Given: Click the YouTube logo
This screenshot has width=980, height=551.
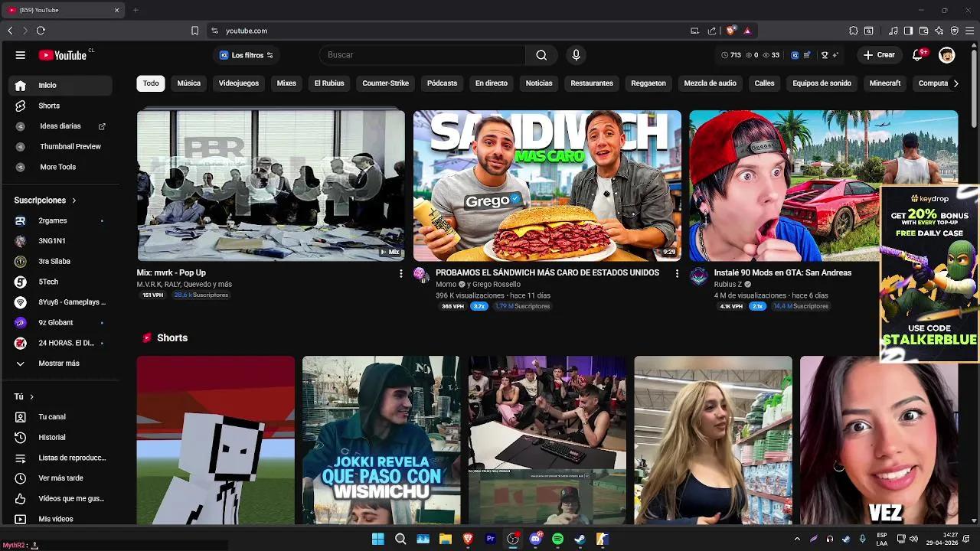Looking at the screenshot, I should click(63, 55).
